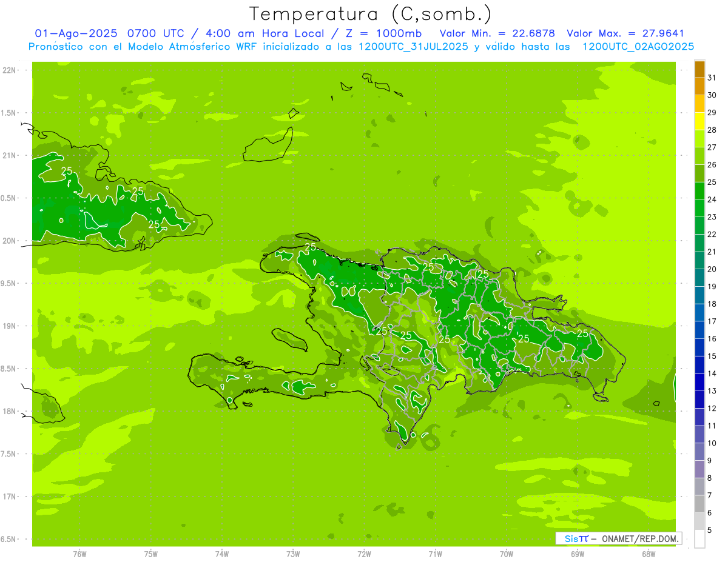
Task: Click the lime swatch between 27 and 28
Action: pos(699,139)
